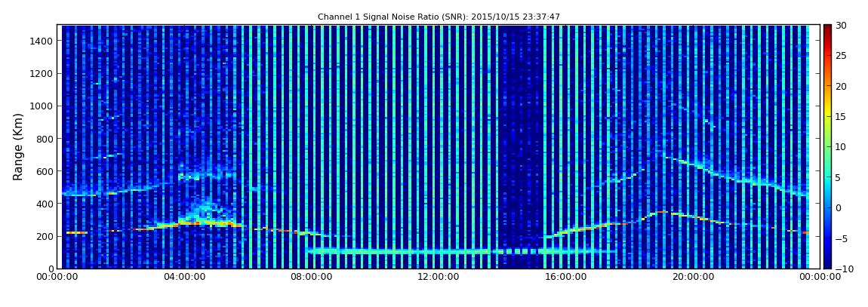Click the plot title showing Channel 1 SNR
Screen dimensions: 868x307
439,17
